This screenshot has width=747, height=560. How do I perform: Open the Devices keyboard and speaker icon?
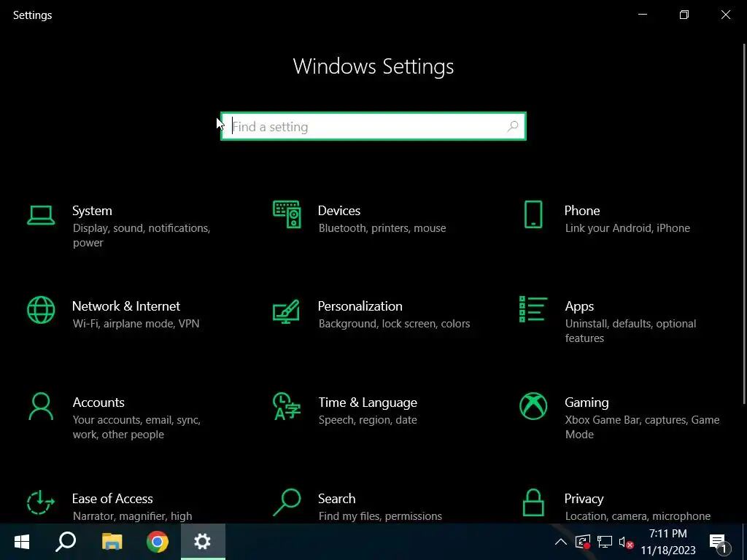(x=287, y=214)
